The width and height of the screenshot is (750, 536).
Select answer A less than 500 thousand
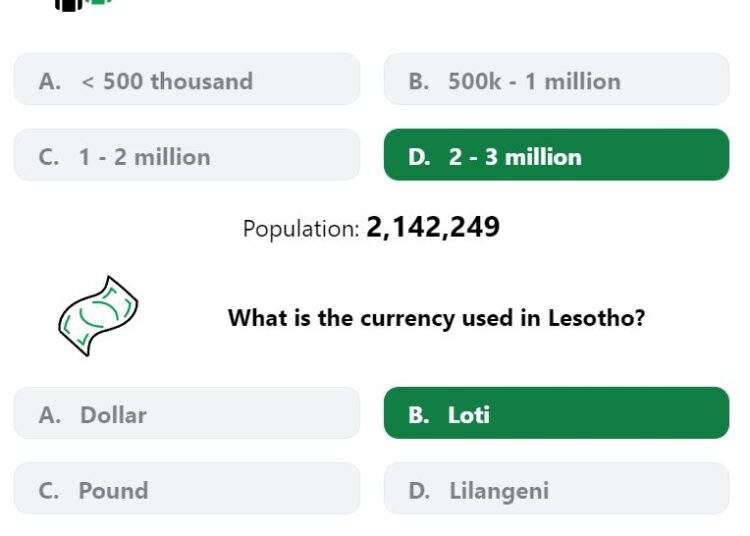tap(187, 79)
